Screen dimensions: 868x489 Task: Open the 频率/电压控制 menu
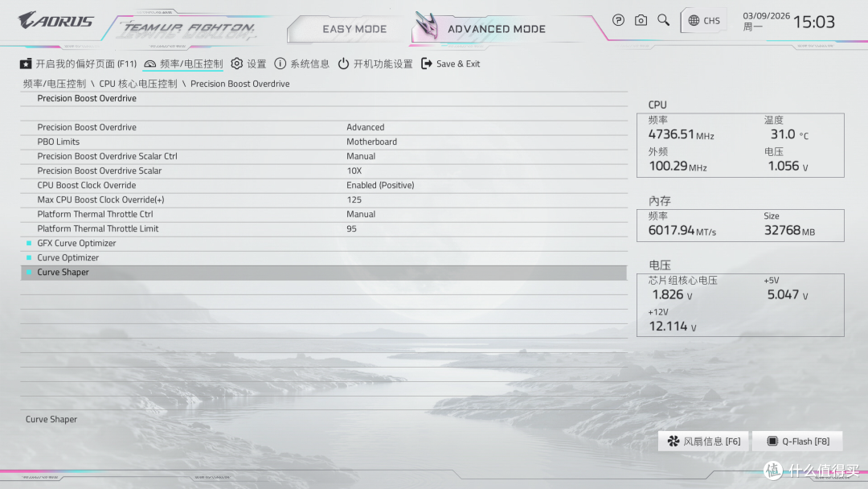[183, 64]
